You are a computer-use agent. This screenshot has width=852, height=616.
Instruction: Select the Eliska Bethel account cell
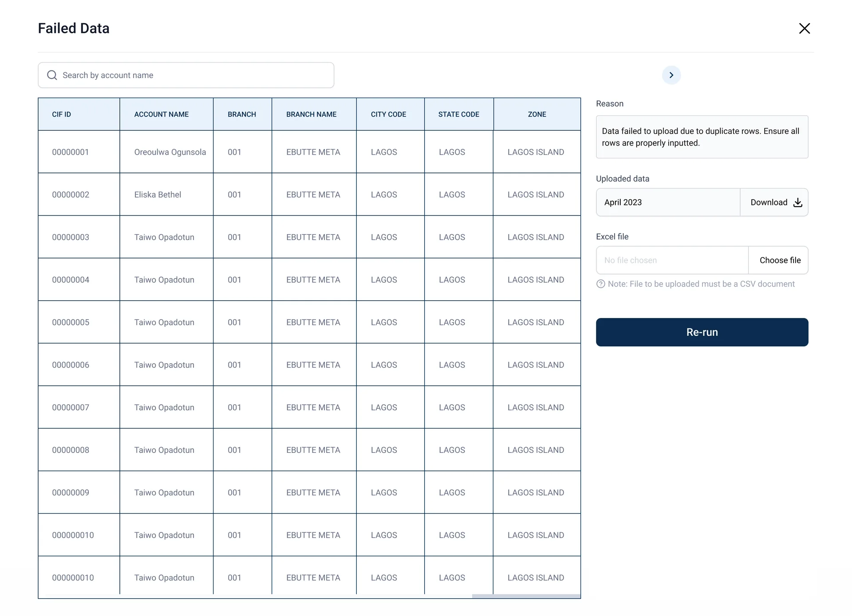pos(158,195)
